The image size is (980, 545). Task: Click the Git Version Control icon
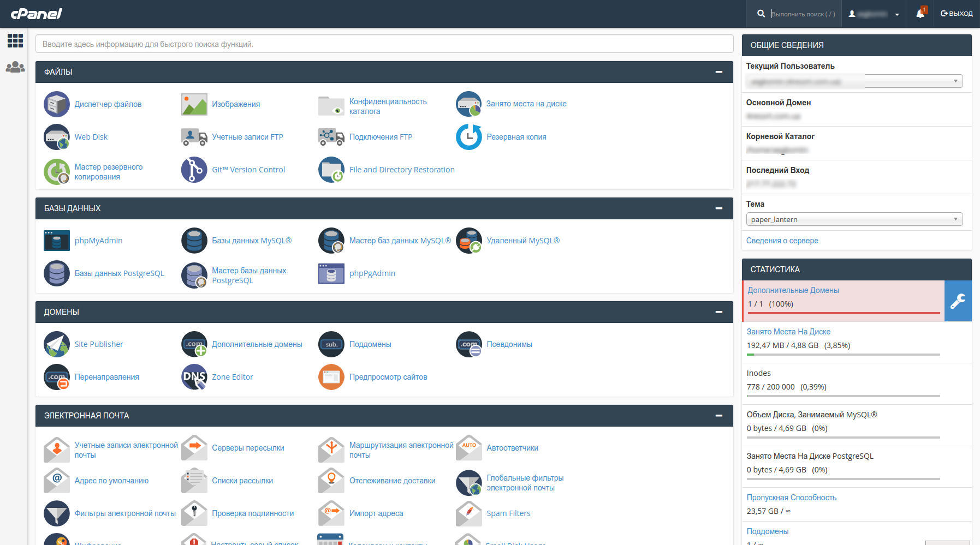pos(194,170)
